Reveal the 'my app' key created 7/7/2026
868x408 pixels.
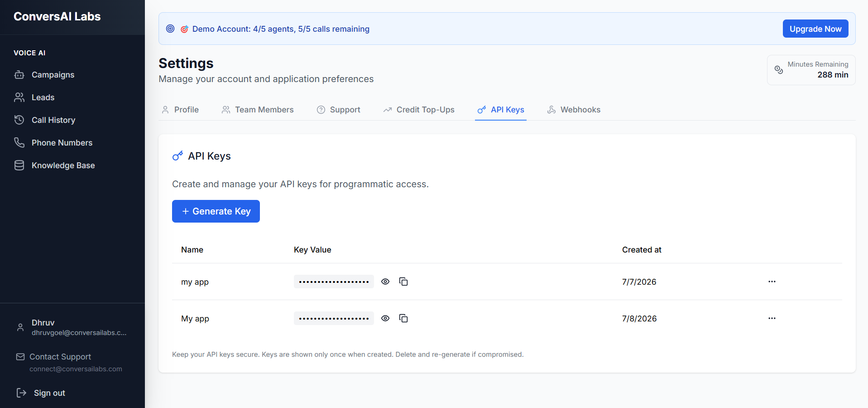(385, 282)
